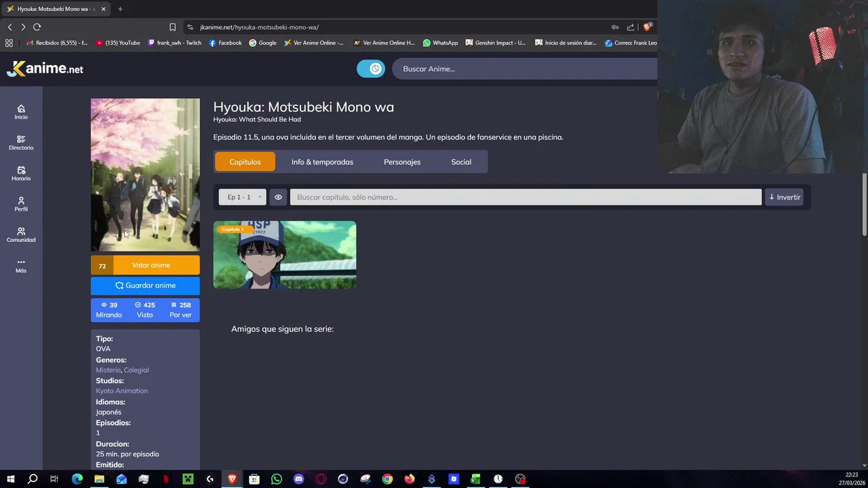
Task: Open the Capitulo 1 episode thumbnail
Action: tap(285, 255)
